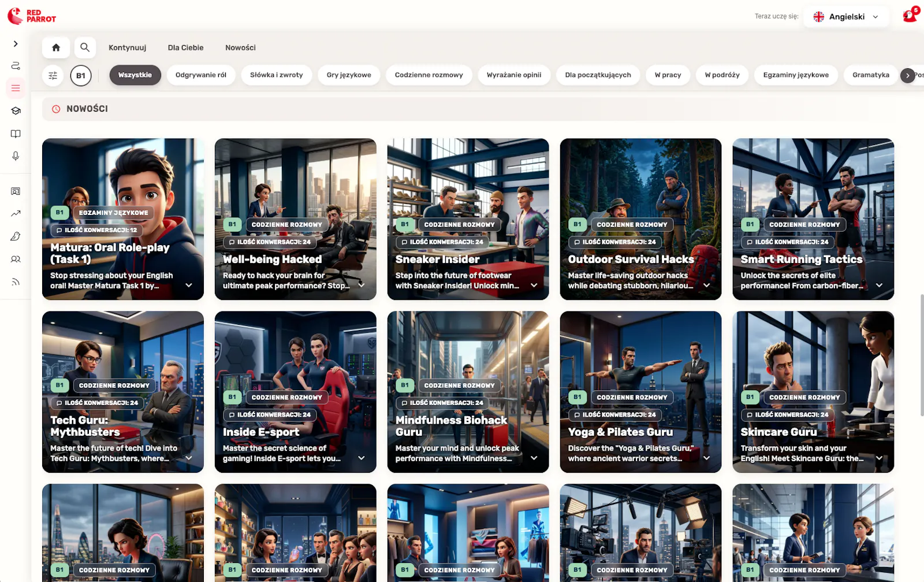Open the Smart Running Tactics course title

click(x=802, y=260)
